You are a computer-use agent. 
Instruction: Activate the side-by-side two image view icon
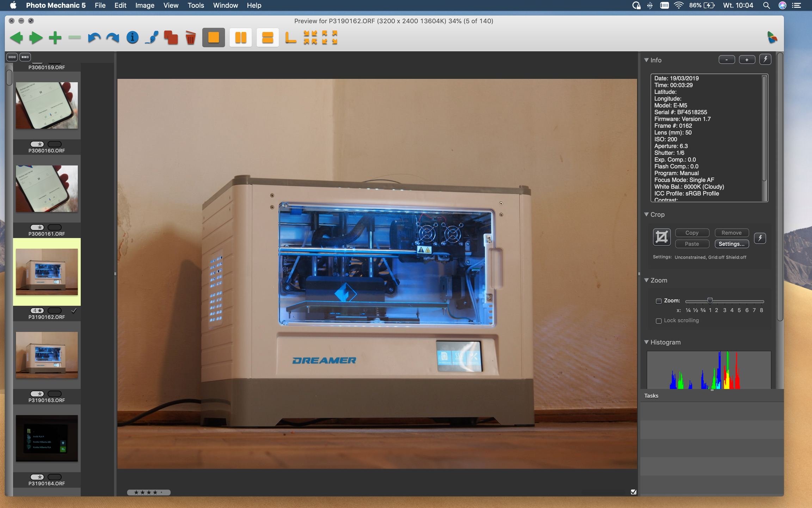(x=240, y=37)
